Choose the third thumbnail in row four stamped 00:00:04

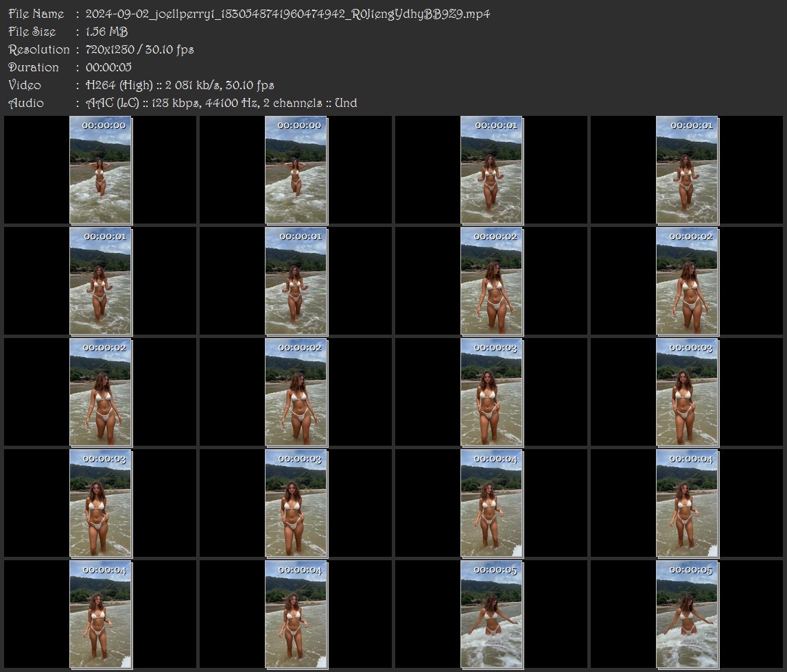pos(492,503)
